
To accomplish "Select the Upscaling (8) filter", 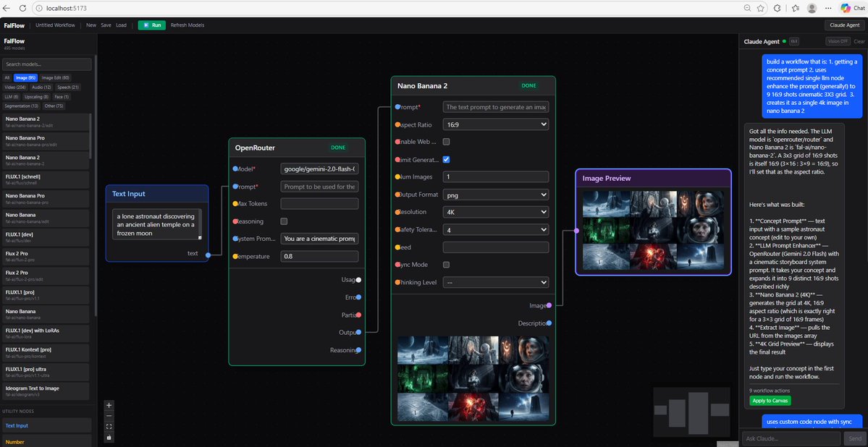I will coord(38,97).
